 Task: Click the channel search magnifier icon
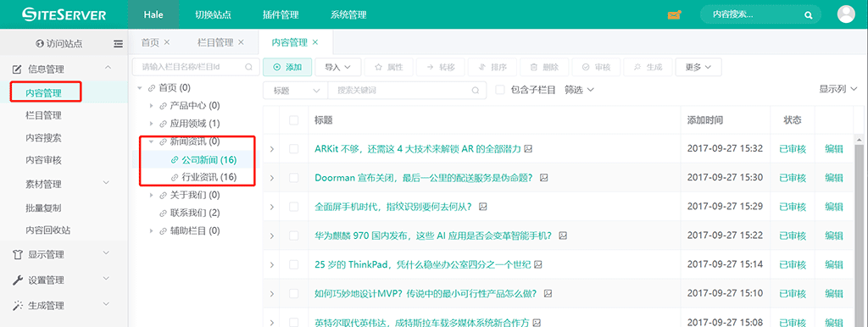tap(248, 67)
